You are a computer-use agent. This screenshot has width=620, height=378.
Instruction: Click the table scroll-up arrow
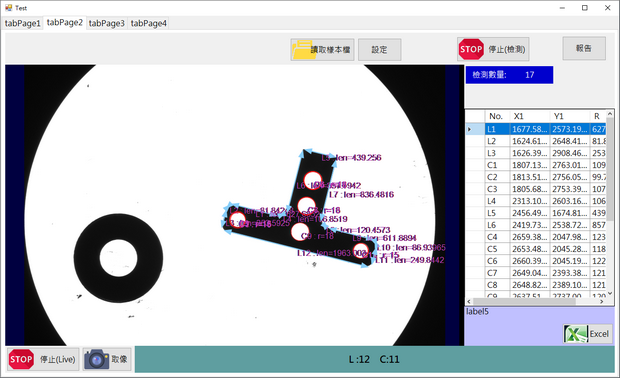610,114
